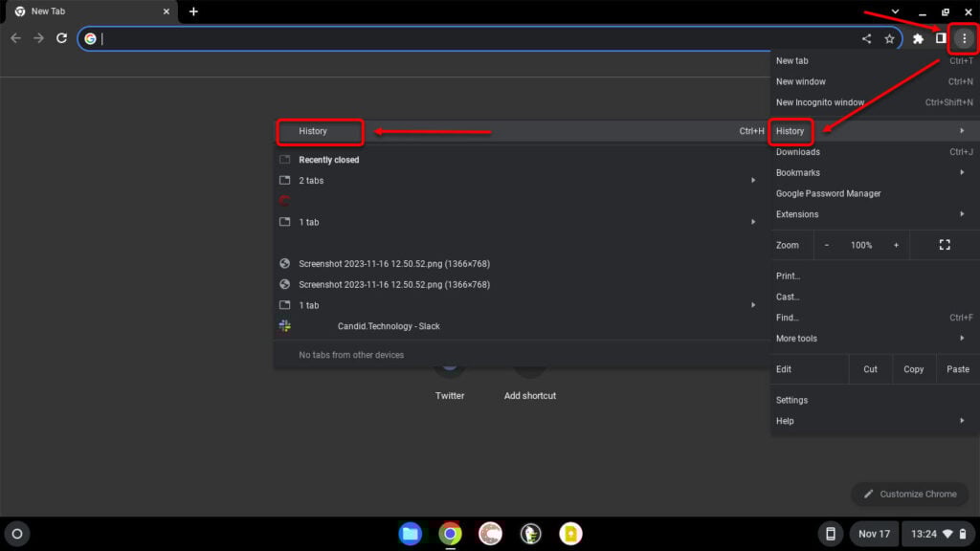The width and height of the screenshot is (980, 551).
Task: Open the three-dot Chrome menu
Action: 965,38
